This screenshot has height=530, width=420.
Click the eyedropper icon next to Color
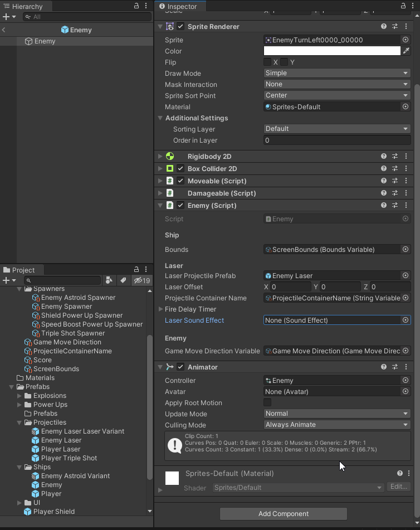406,51
